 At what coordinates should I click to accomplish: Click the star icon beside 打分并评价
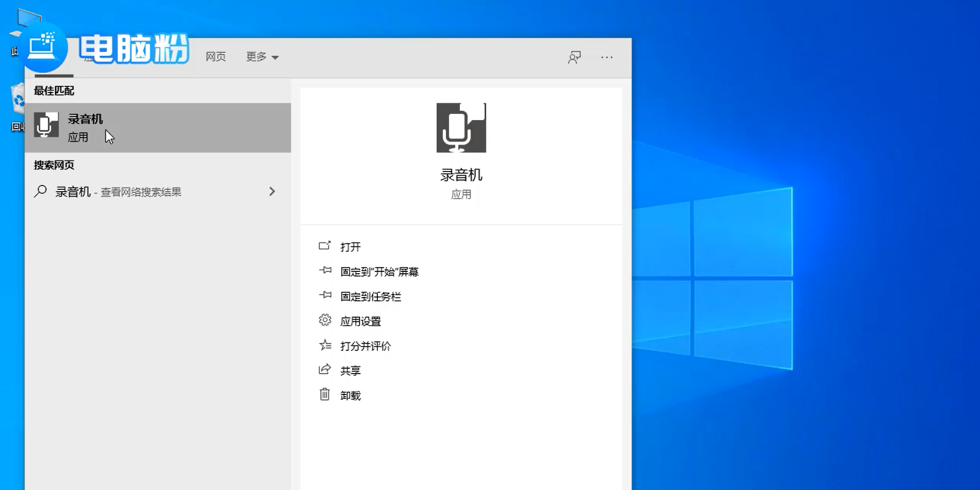[x=325, y=345]
